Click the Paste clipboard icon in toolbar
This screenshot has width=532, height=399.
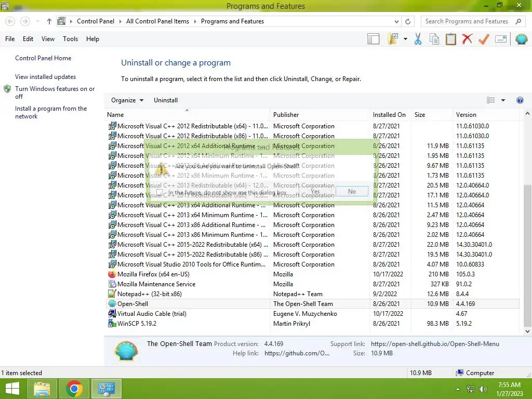point(450,39)
